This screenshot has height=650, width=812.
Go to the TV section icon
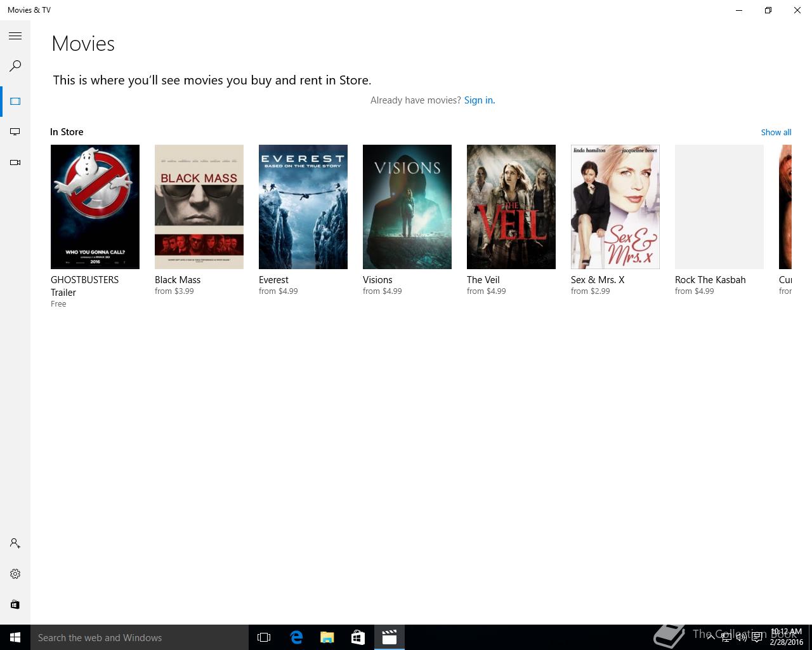point(15,132)
